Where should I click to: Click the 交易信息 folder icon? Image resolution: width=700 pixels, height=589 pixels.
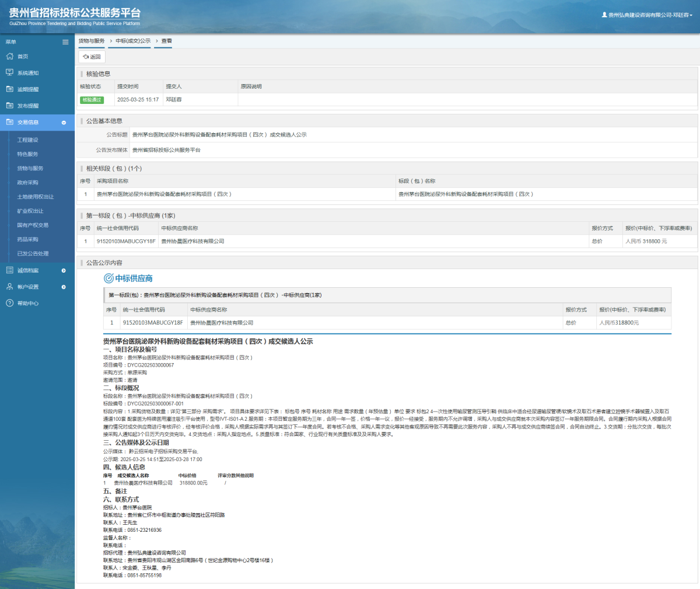pos(9,122)
